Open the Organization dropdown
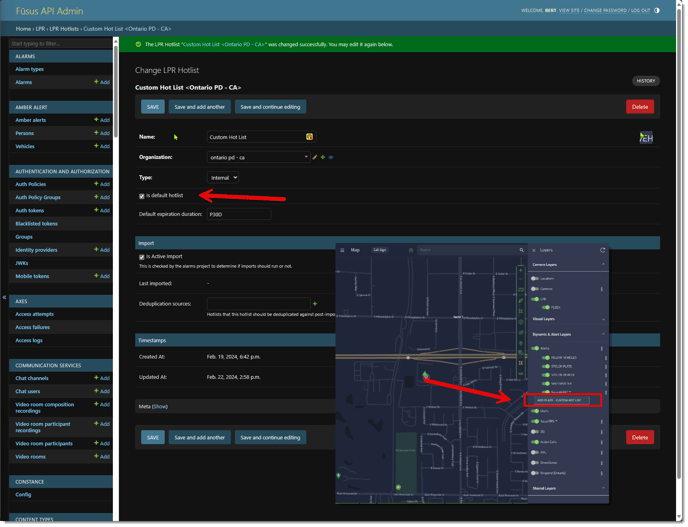Screen dimensions: 688x527 [x=258, y=157]
